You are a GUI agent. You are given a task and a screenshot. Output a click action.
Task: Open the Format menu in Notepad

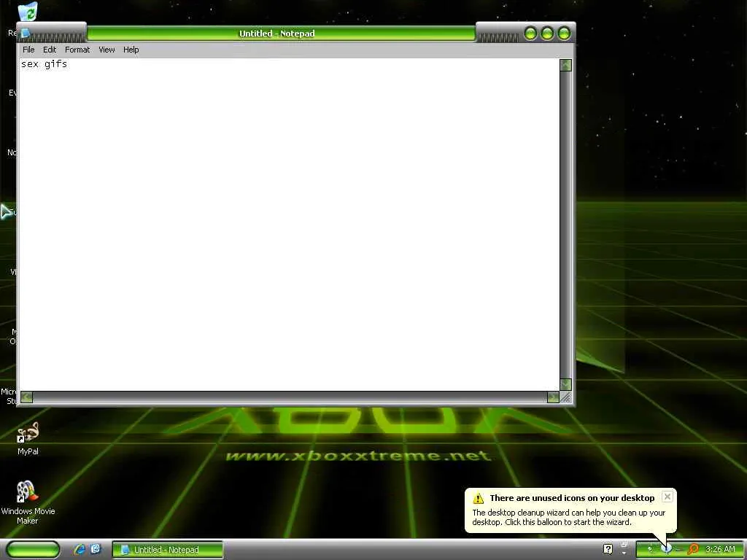pyautogui.click(x=77, y=50)
